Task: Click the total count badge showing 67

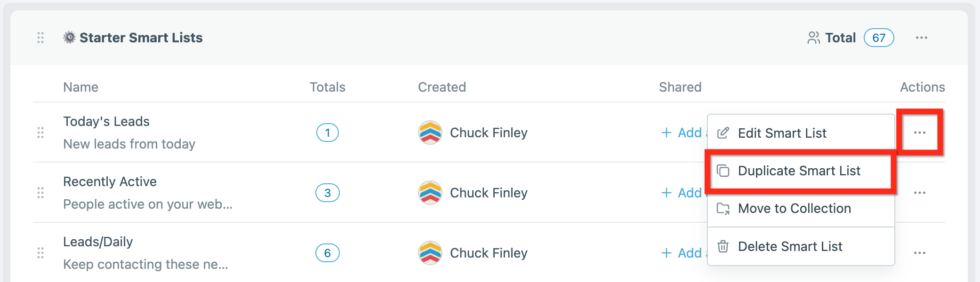Action: [x=878, y=38]
